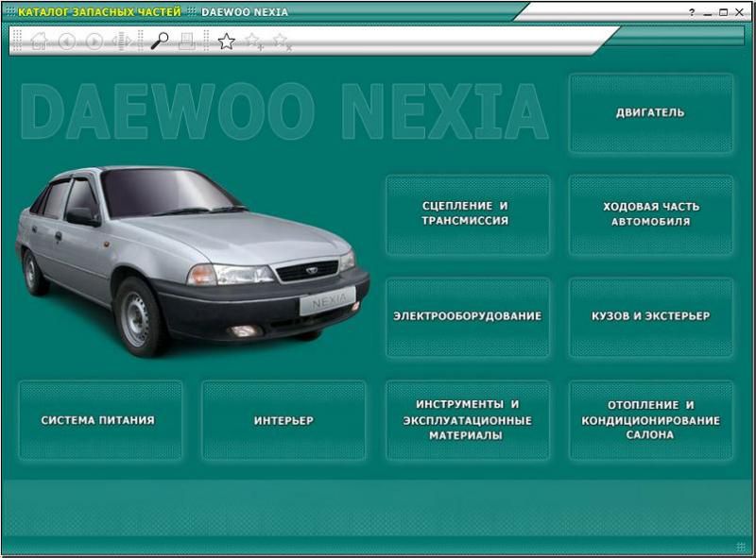Open the ЭЛЕКТРООБОРУДОВАНИЕ section
Image resolution: width=756 pixels, height=558 pixels.
pos(467,316)
